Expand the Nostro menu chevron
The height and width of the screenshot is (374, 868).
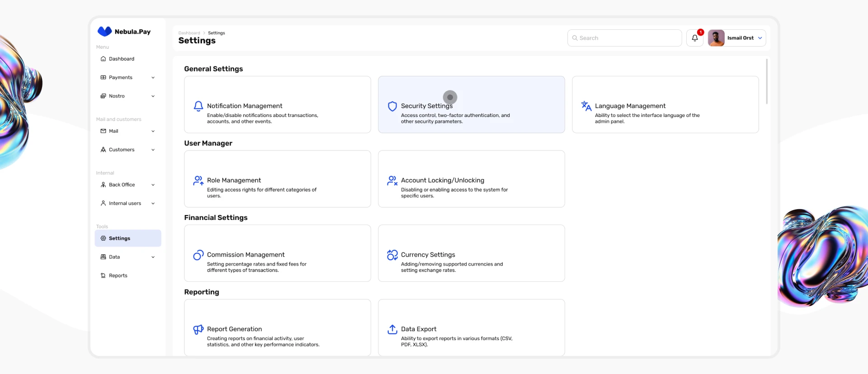(153, 96)
